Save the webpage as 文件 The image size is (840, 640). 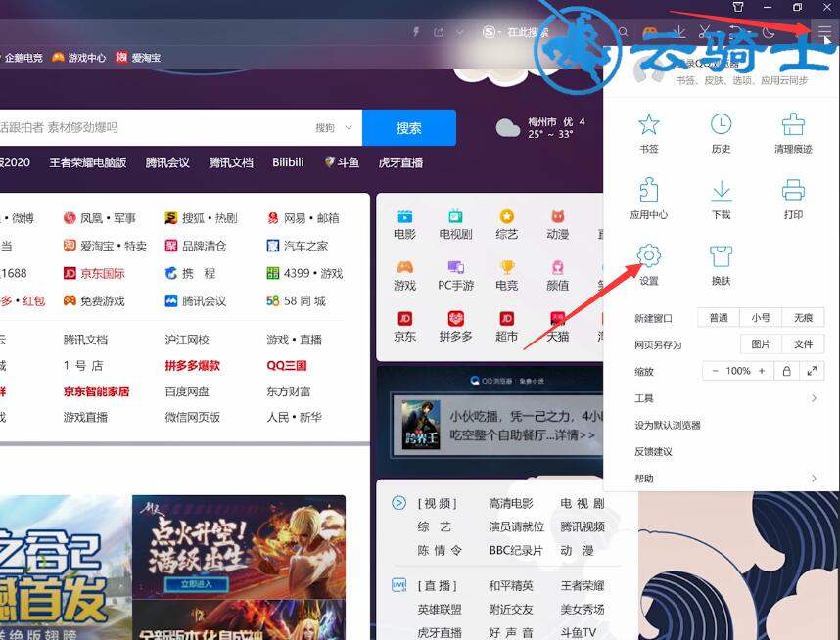(x=803, y=343)
